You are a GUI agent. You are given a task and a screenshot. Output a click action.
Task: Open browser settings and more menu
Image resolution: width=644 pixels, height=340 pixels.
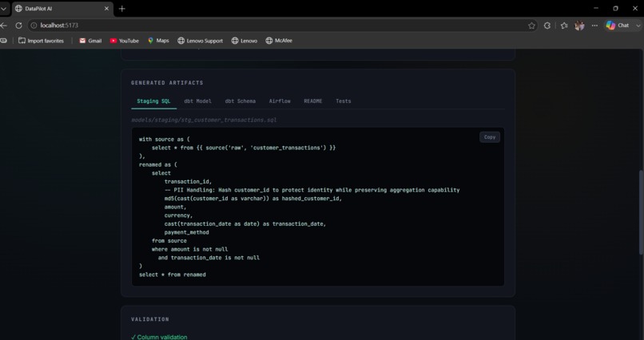[594, 26]
